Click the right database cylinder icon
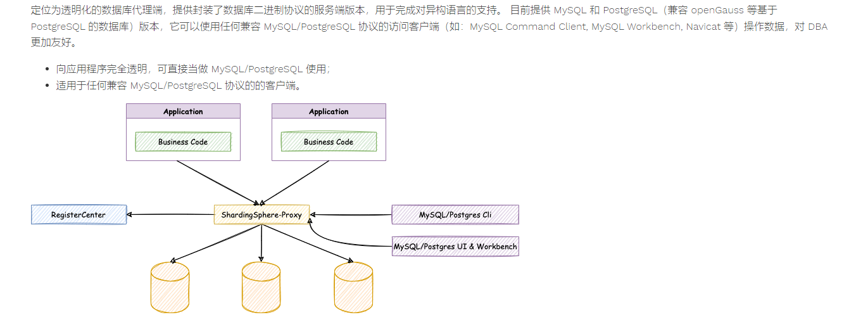This screenshot has height=329, width=868. coord(353,288)
